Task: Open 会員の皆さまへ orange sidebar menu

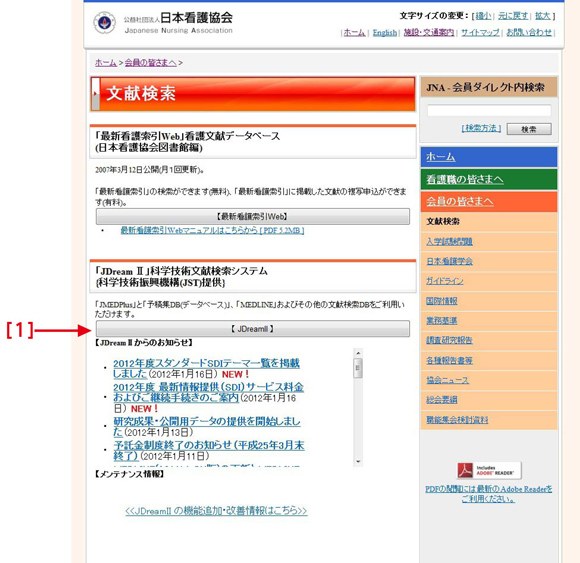Action: coord(489,202)
